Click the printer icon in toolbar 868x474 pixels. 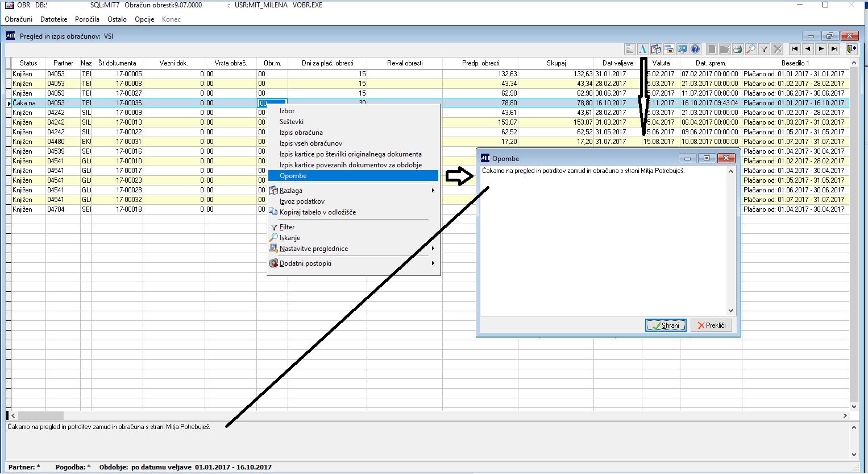click(x=737, y=49)
